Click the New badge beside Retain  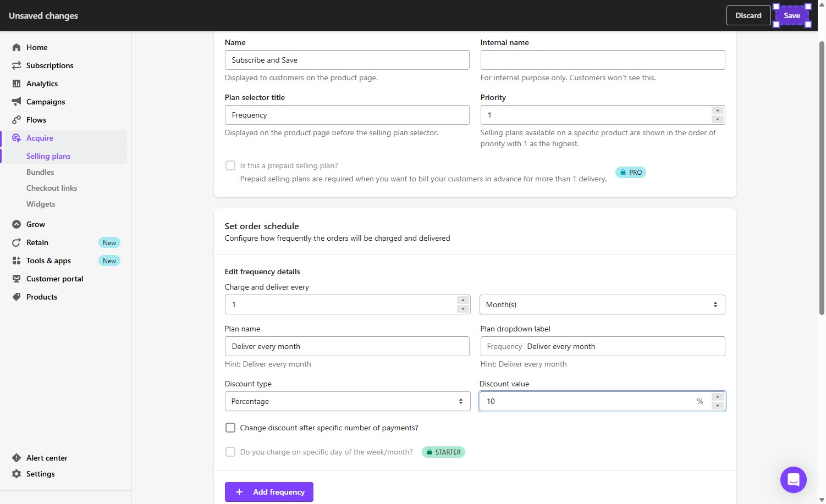click(x=109, y=242)
